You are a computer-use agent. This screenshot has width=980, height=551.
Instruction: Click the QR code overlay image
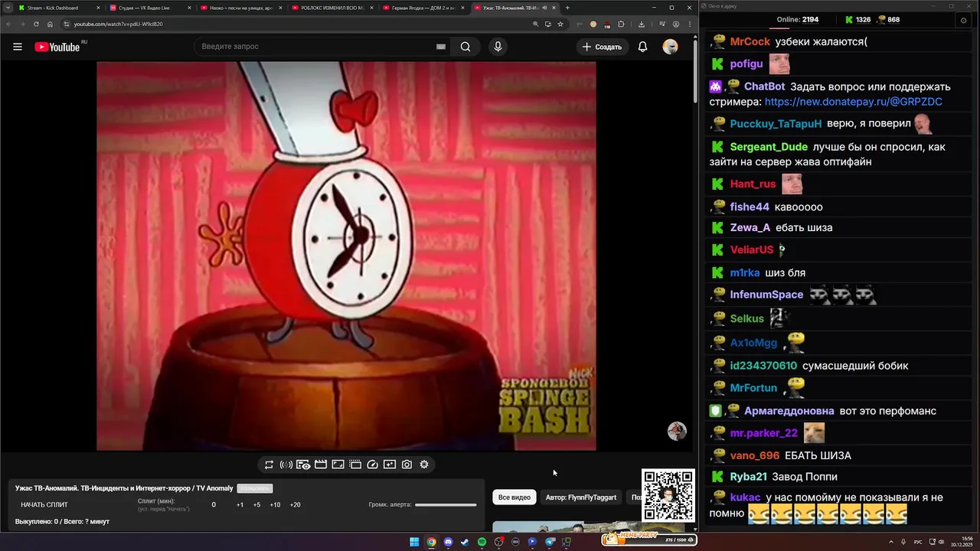tap(668, 495)
